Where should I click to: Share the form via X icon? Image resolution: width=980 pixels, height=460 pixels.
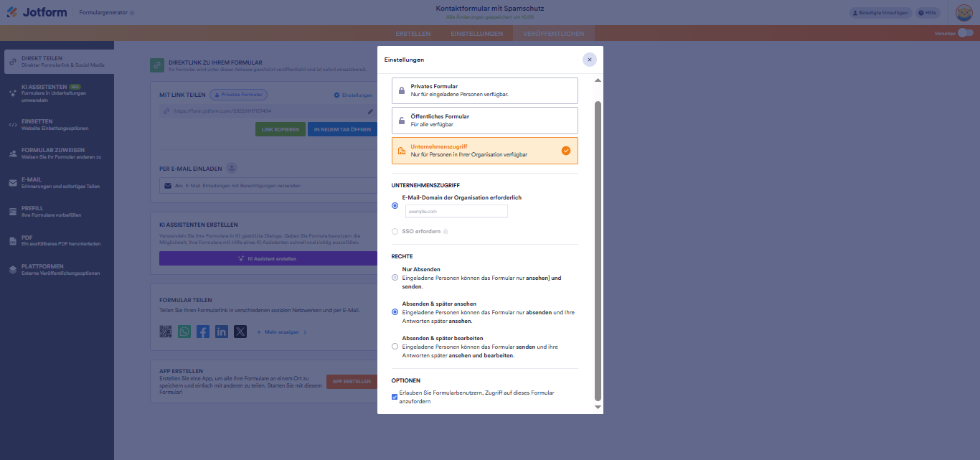click(240, 332)
